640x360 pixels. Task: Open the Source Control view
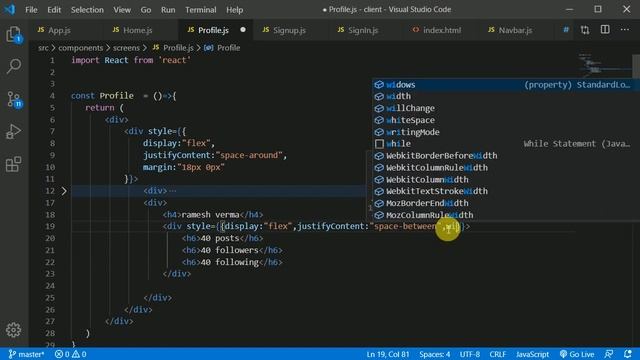(x=14, y=99)
